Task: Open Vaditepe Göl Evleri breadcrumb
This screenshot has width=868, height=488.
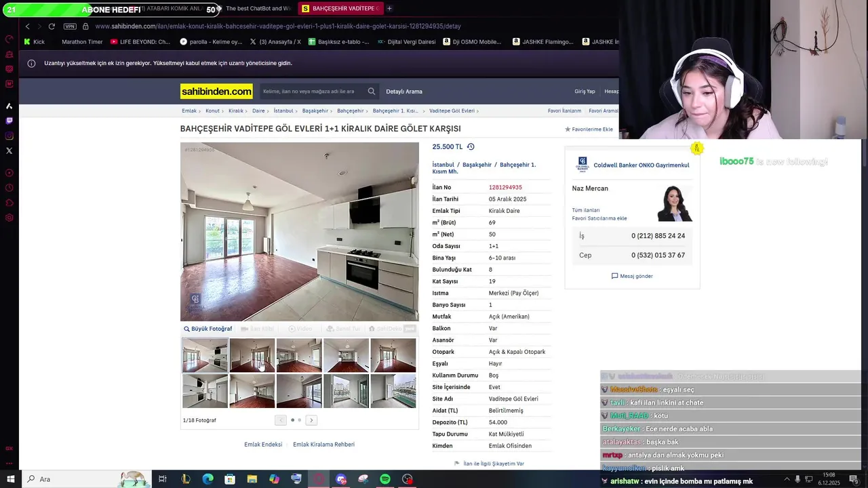Action: click(452, 110)
